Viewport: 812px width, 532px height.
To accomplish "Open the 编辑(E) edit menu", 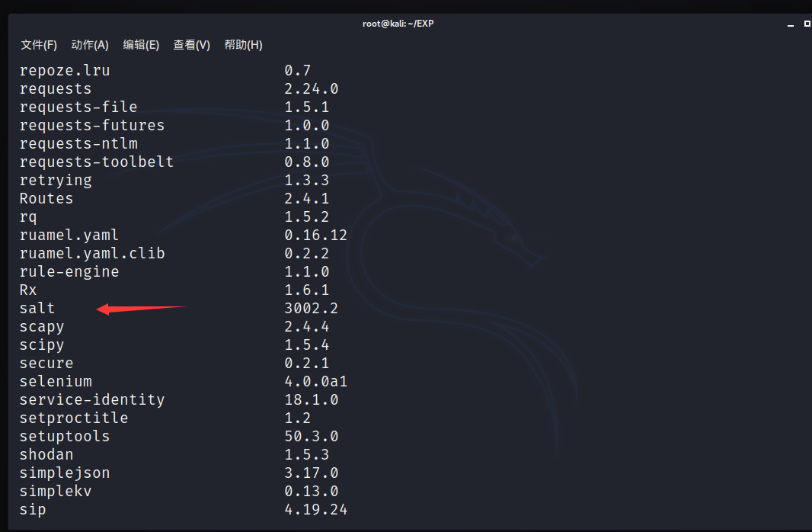I will pos(141,45).
